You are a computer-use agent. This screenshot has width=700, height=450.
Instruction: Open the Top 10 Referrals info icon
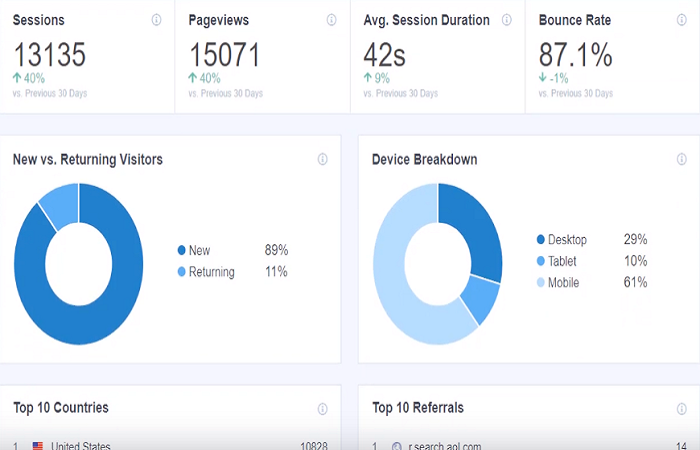682,408
